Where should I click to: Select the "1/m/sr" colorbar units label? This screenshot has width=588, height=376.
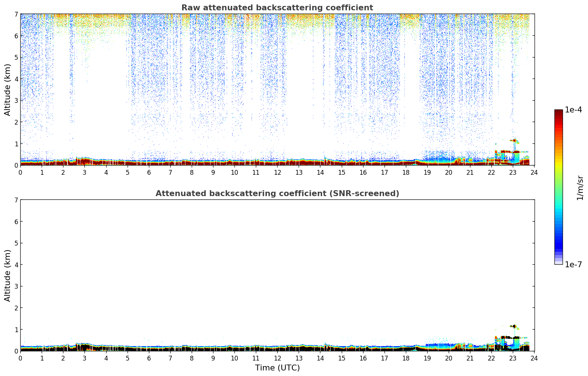click(580, 187)
